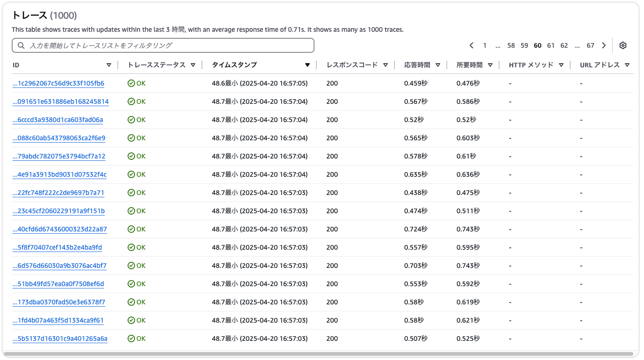Viewport: 644px width, 360px height.
Task: Click response time 0.703秒
Action: coord(416,266)
